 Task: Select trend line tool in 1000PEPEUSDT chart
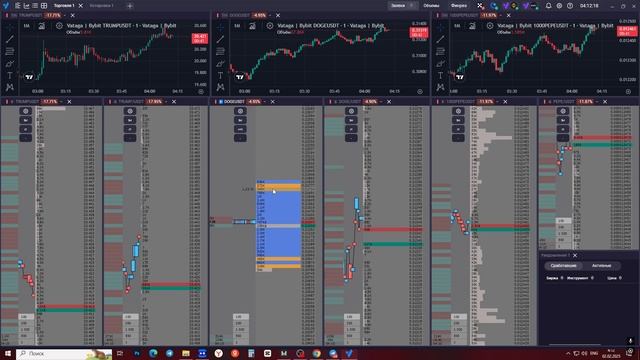coord(440,39)
